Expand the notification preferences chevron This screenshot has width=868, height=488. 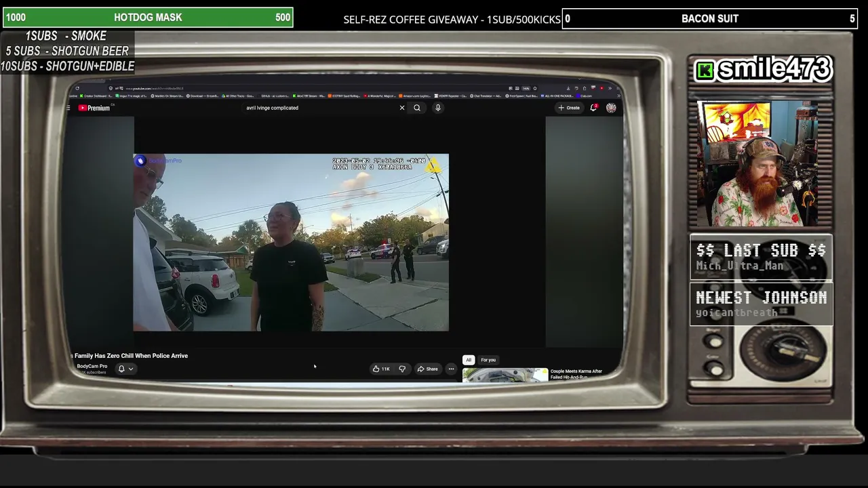131,369
